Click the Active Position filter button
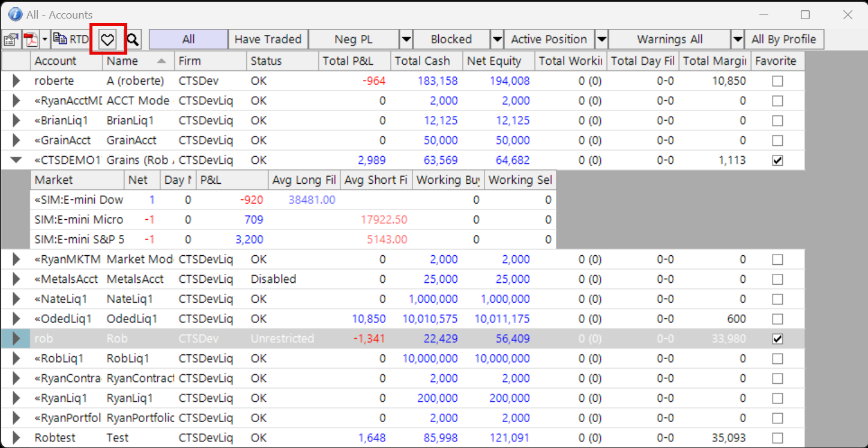The image size is (868, 448). click(549, 40)
